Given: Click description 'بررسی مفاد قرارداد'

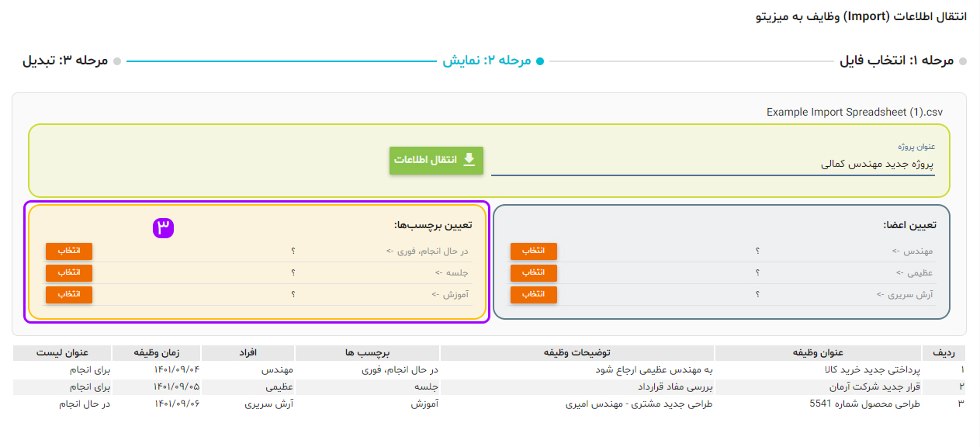Looking at the screenshot, I should pos(675,386).
